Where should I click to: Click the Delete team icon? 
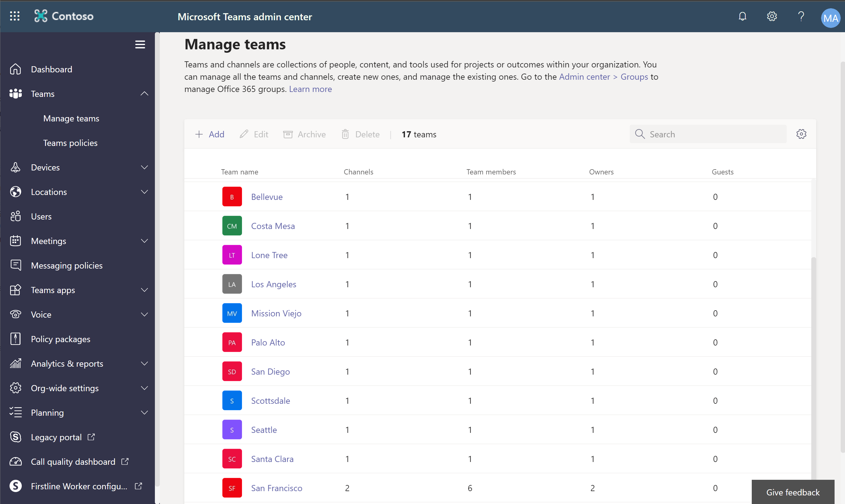click(345, 134)
